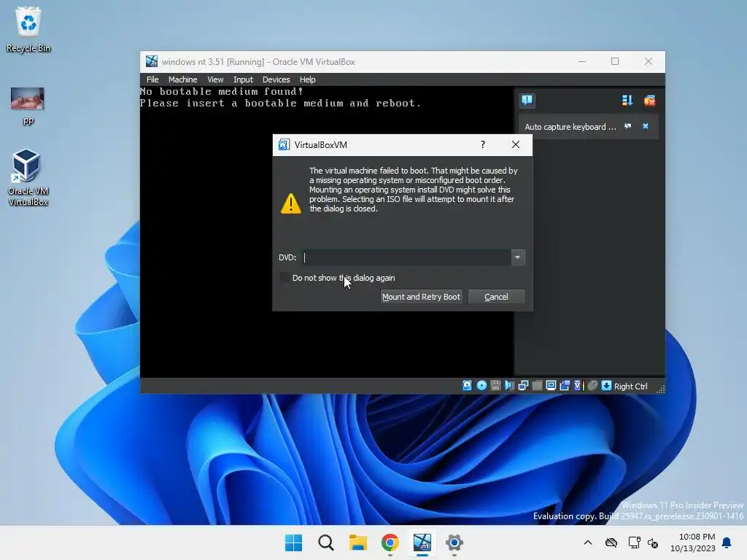Click the Right Ctrl host key label
Screen dimensions: 747x560
click(x=631, y=386)
